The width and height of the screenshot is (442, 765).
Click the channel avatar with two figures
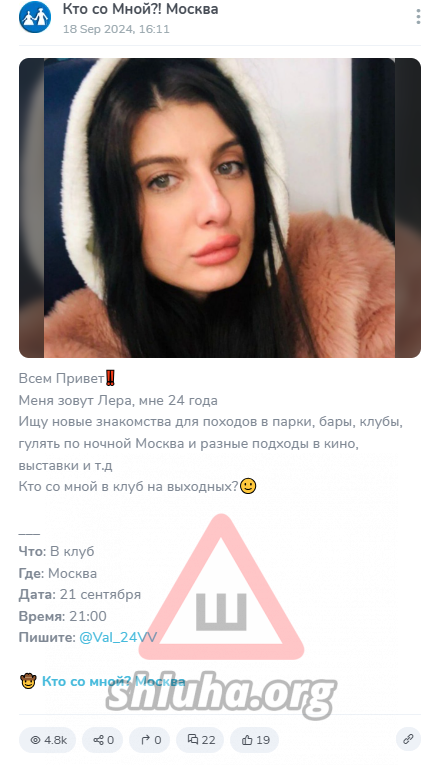(35, 17)
